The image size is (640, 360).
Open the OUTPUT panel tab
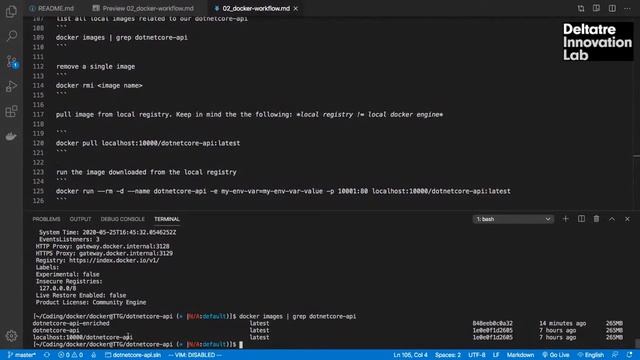point(80,219)
